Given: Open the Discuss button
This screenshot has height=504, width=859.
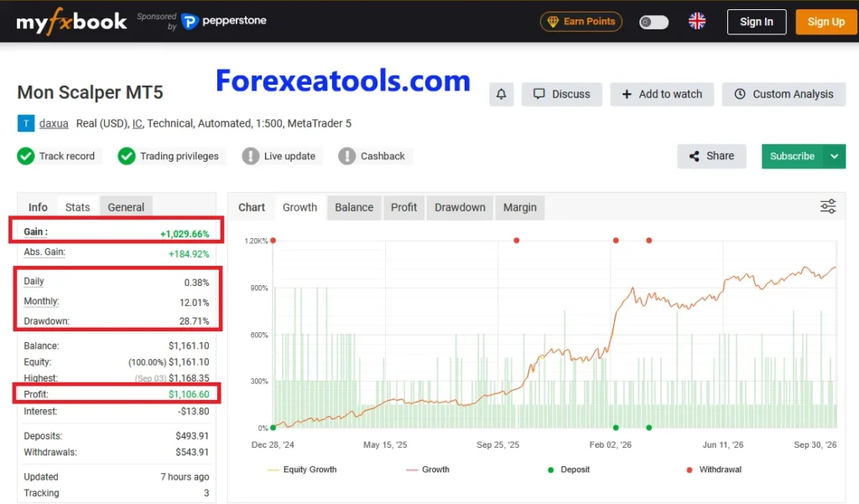Looking at the screenshot, I should coord(561,94).
